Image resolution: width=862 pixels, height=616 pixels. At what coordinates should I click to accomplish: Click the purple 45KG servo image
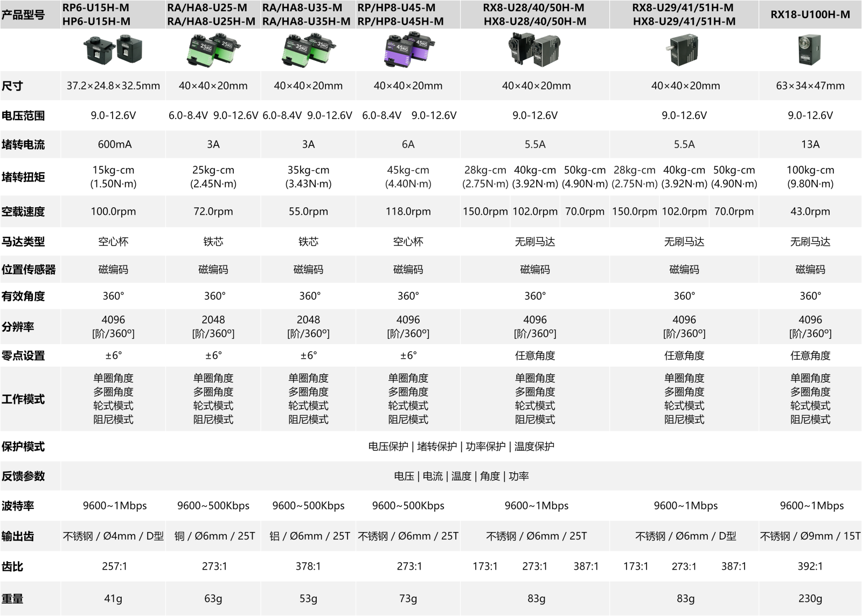[408, 50]
